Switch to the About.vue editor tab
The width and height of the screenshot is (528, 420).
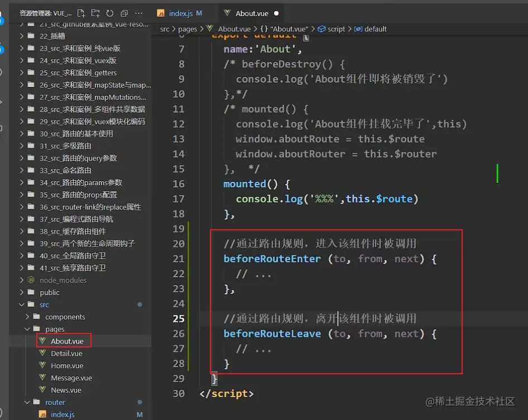point(252,13)
